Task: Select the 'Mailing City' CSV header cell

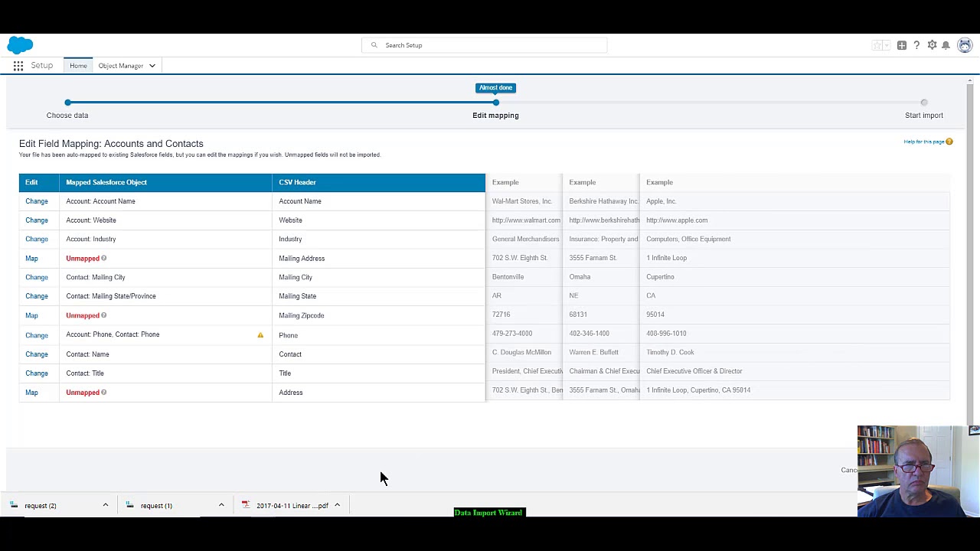Action: 379,277
